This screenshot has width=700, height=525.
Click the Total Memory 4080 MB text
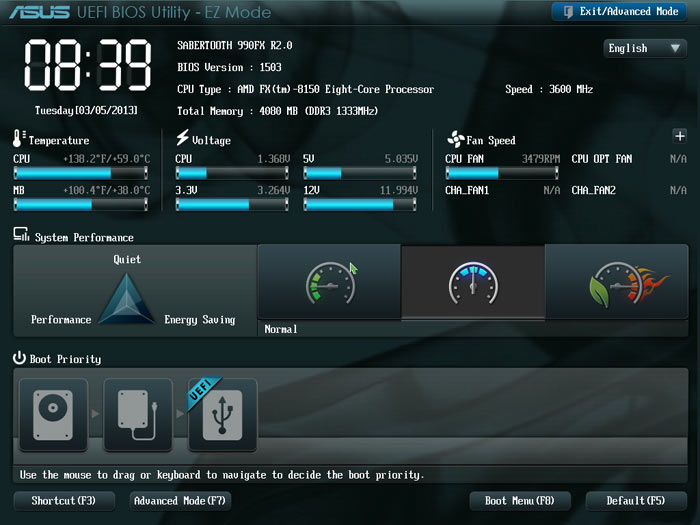click(277, 111)
